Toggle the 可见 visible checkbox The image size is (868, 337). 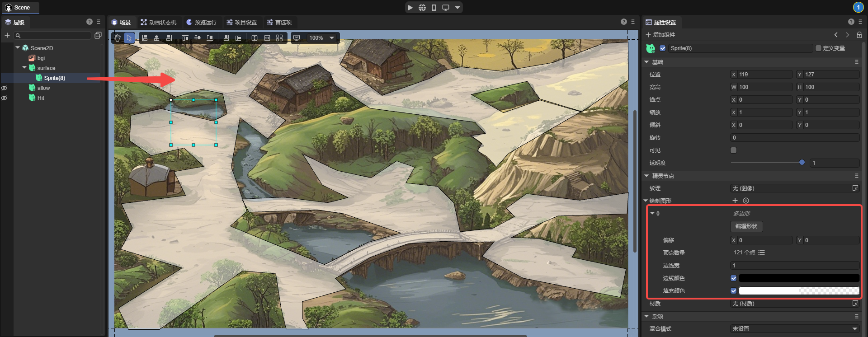[x=733, y=150]
